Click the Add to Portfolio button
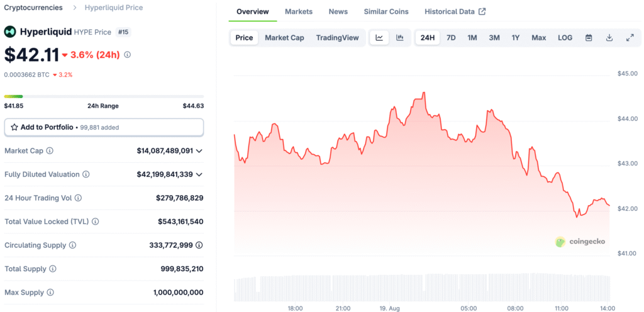This screenshot has width=644, height=312. 104,127
